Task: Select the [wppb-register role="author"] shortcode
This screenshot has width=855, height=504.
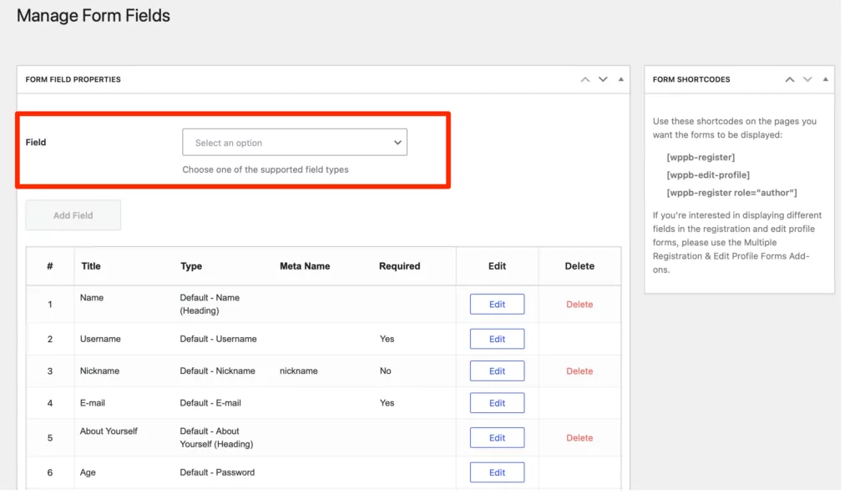Action: click(x=731, y=193)
